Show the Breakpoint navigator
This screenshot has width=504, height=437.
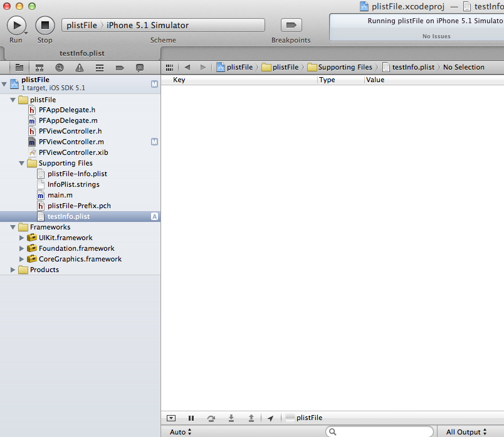coord(120,68)
